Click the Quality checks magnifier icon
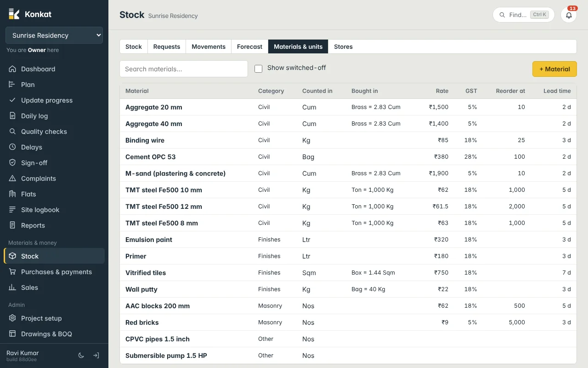The image size is (588, 368). click(x=12, y=132)
